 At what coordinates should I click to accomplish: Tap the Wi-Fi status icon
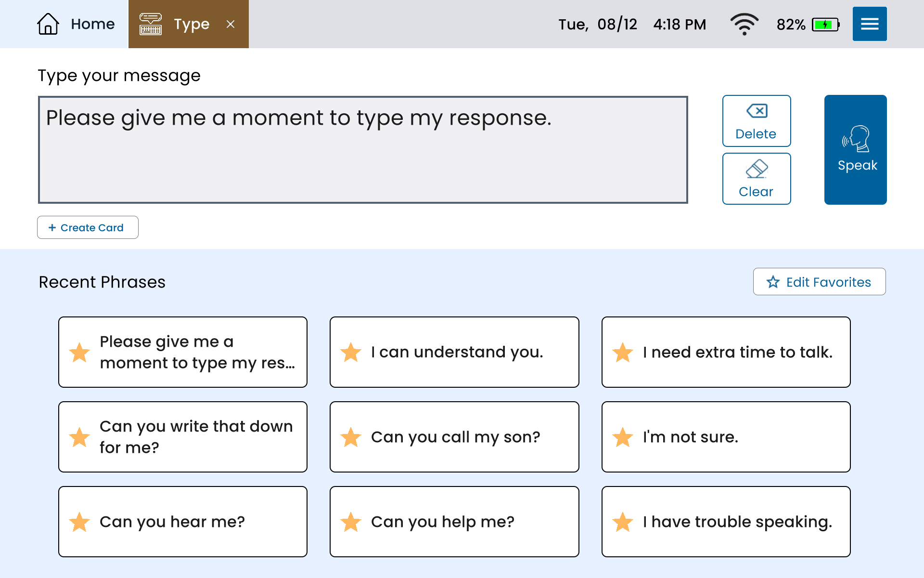point(744,24)
